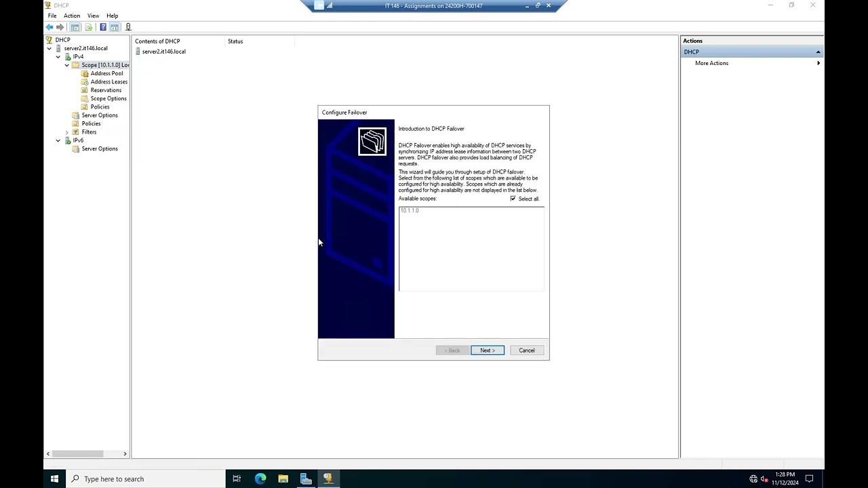Click the Scope Options folder icon
The height and width of the screenshot is (488, 868).
[x=85, y=98]
